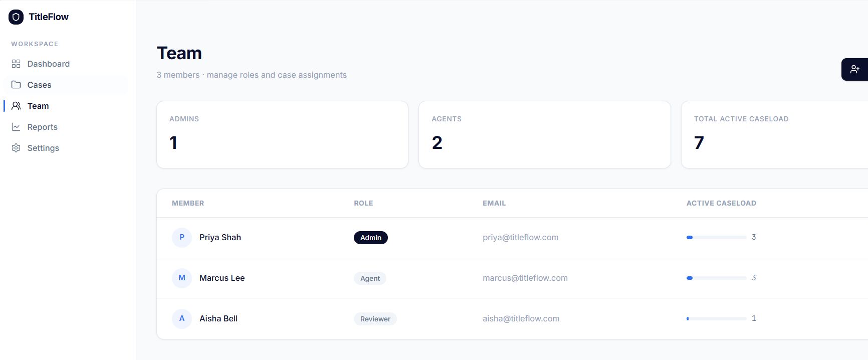Viewport: 868px width, 360px height.
Task: Click the Settings gear icon
Action: [16, 148]
